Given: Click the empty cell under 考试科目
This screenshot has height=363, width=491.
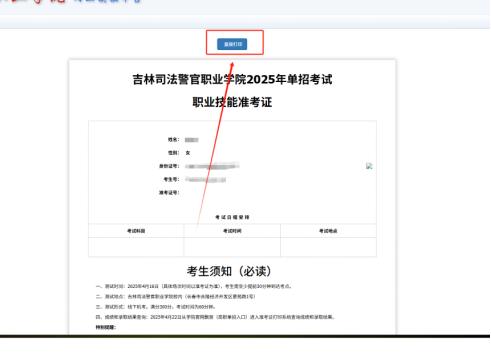Looking at the screenshot, I should [136, 247].
